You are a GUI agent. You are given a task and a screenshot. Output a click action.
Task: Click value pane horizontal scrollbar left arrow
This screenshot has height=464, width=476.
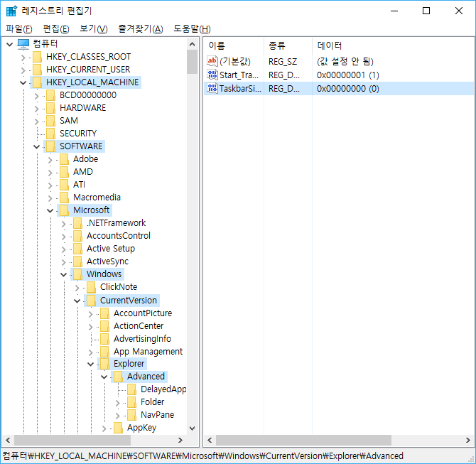click(210, 440)
